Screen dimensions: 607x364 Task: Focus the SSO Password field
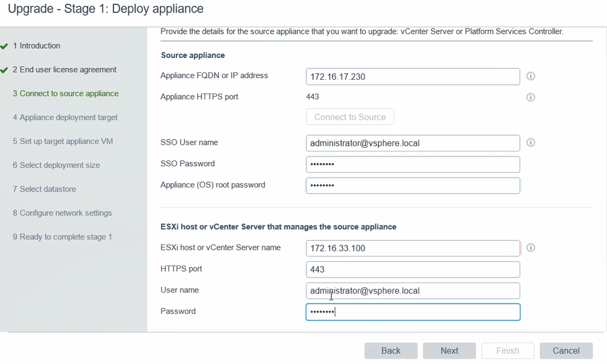tap(412, 165)
